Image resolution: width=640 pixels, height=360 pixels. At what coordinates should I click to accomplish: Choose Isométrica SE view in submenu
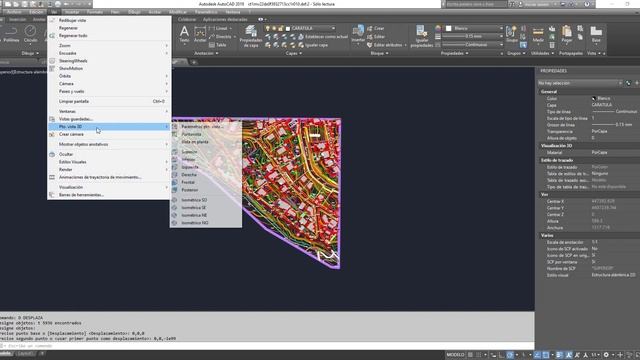(x=206, y=208)
